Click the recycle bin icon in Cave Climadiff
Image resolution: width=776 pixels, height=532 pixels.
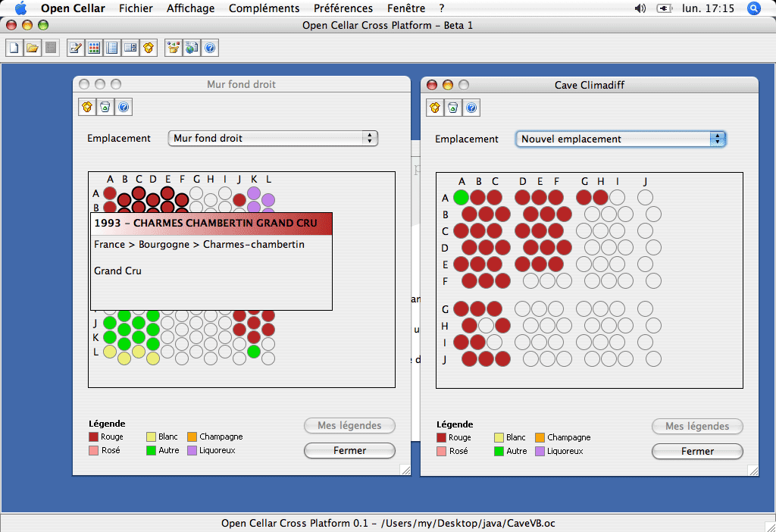coord(453,108)
